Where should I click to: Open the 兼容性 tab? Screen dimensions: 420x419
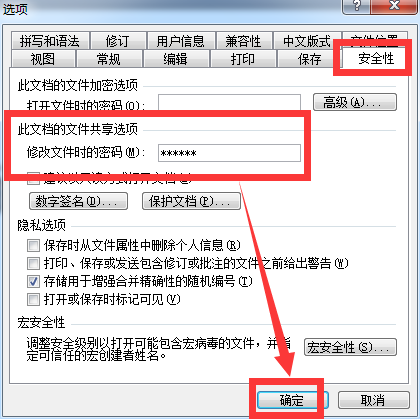pos(244,41)
